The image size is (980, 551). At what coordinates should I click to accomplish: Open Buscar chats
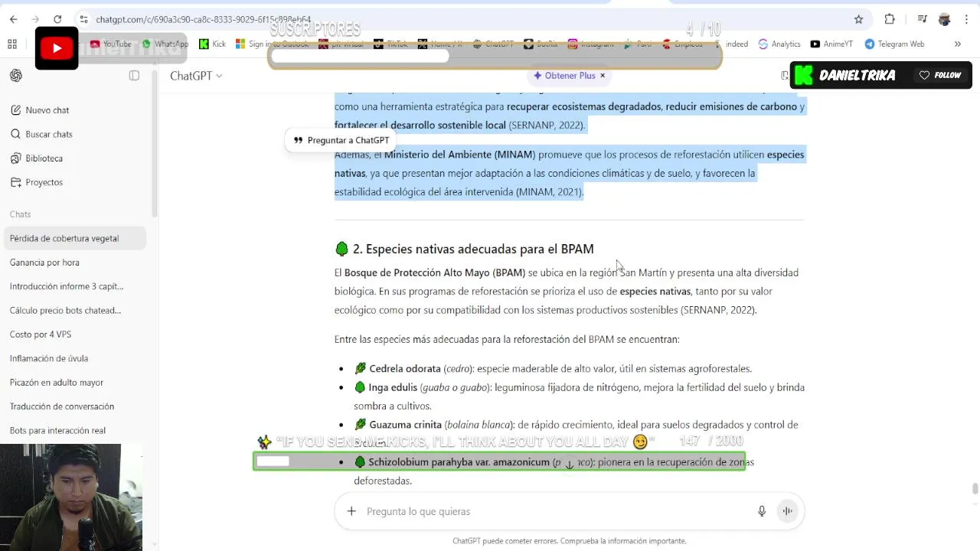click(75, 134)
